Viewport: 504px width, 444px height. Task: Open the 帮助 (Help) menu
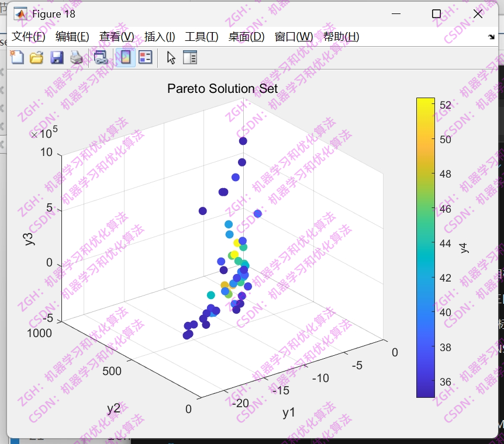click(x=341, y=36)
